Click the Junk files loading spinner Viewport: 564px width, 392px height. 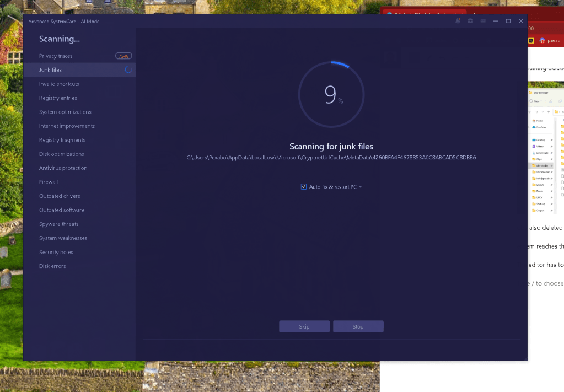[x=128, y=70]
